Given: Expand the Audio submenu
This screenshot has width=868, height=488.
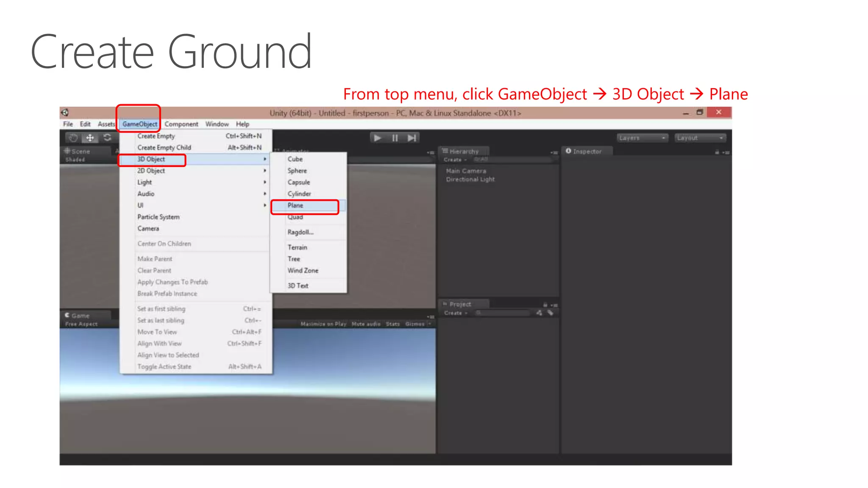Looking at the screenshot, I should (x=195, y=194).
